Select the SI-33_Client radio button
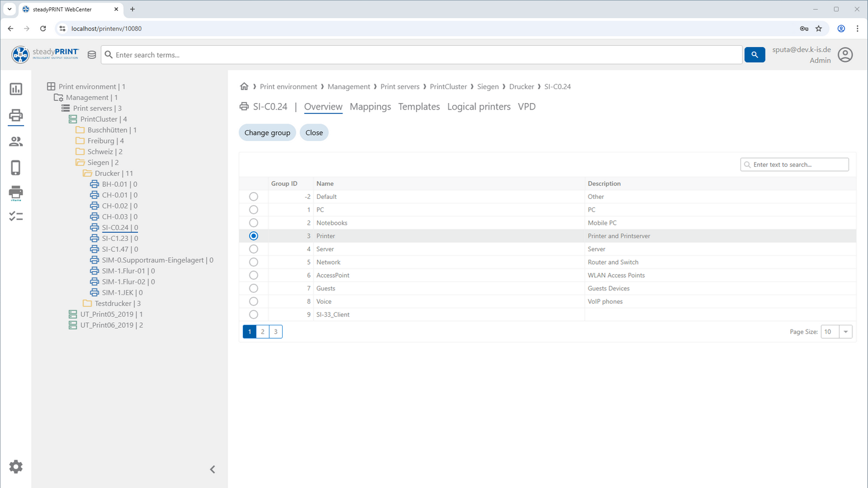The height and width of the screenshot is (488, 868). pos(253,314)
